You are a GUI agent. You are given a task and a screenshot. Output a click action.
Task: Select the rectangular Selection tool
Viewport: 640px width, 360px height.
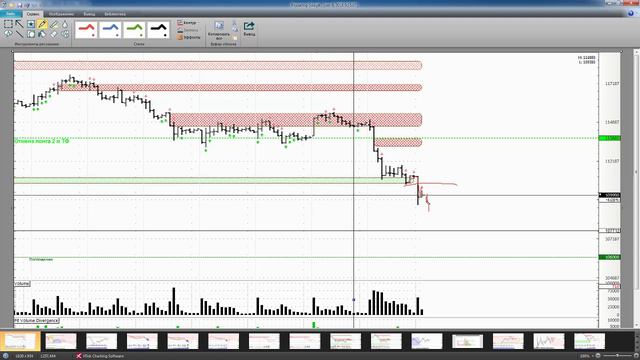coord(8,24)
